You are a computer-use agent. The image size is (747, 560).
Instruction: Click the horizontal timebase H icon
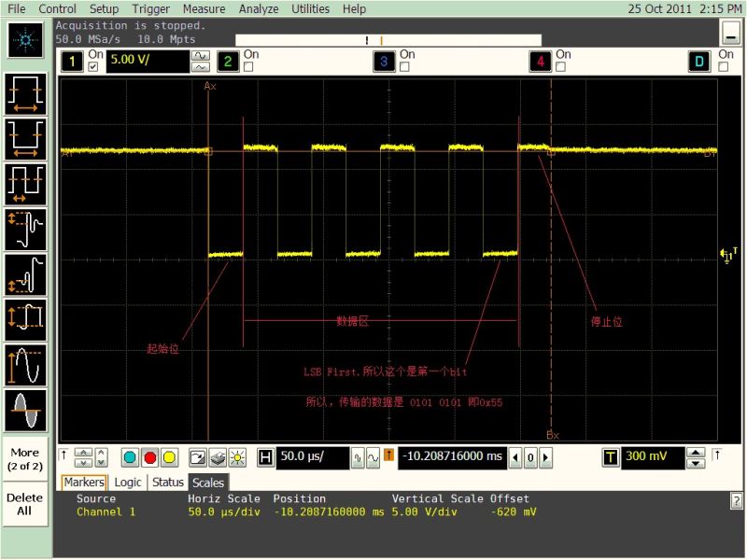click(266, 457)
